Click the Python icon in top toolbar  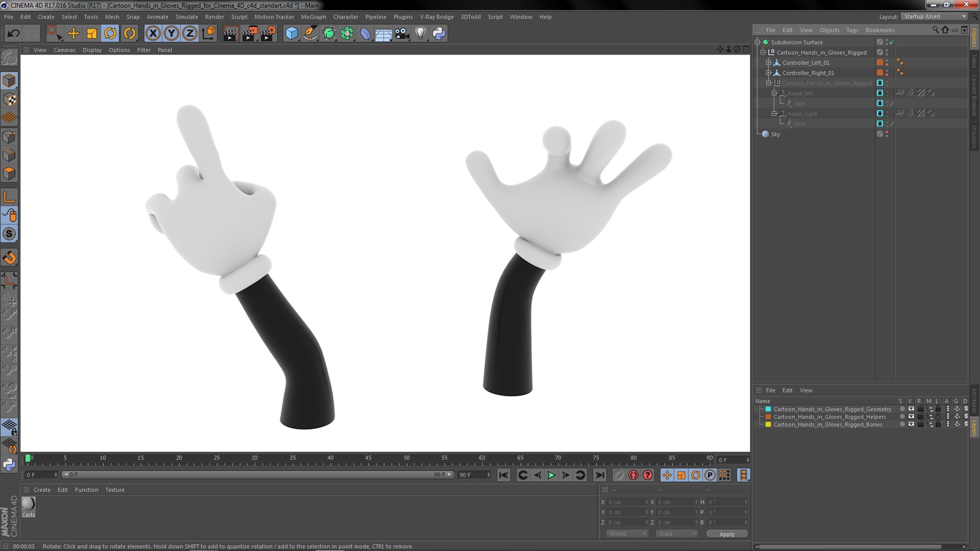point(439,34)
